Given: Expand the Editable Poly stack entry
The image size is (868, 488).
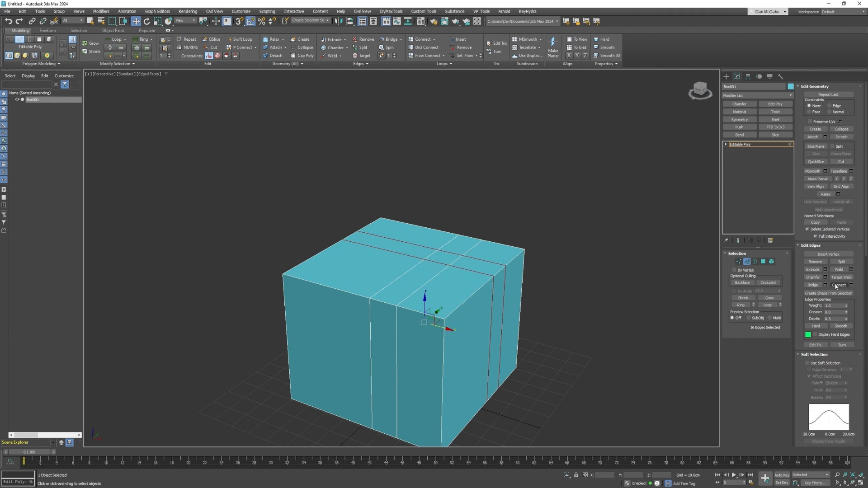Looking at the screenshot, I should click(x=726, y=144).
